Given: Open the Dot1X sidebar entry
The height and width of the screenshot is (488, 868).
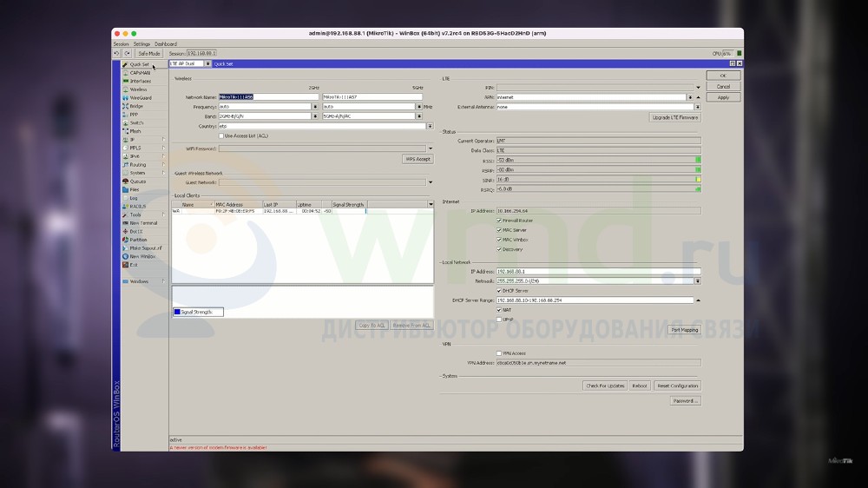Looking at the screenshot, I should tap(136, 231).
